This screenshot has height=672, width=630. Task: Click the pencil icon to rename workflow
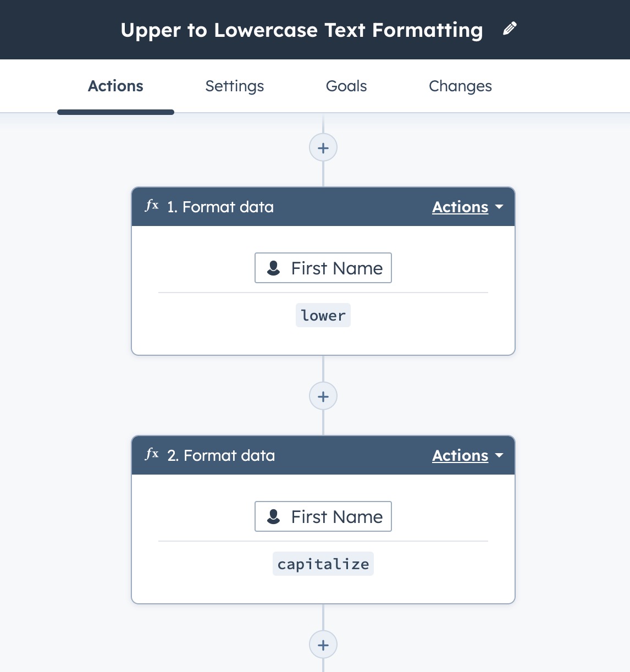(x=510, y=29)
